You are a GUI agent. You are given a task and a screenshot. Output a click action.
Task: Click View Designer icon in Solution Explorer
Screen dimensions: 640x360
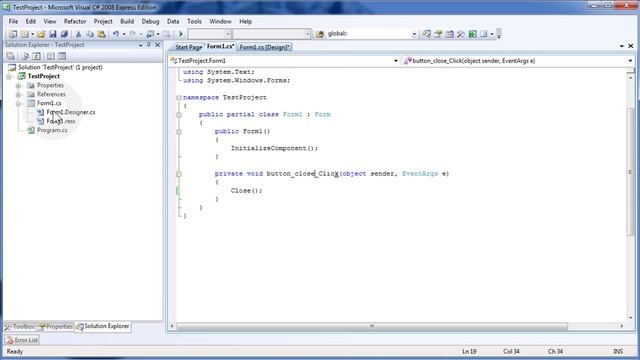(62, 56)
